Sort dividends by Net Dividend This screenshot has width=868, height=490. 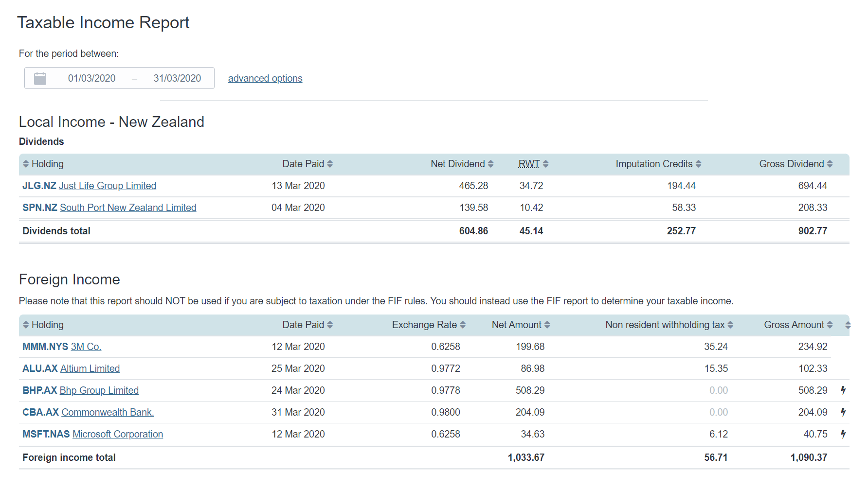point(462,164)
